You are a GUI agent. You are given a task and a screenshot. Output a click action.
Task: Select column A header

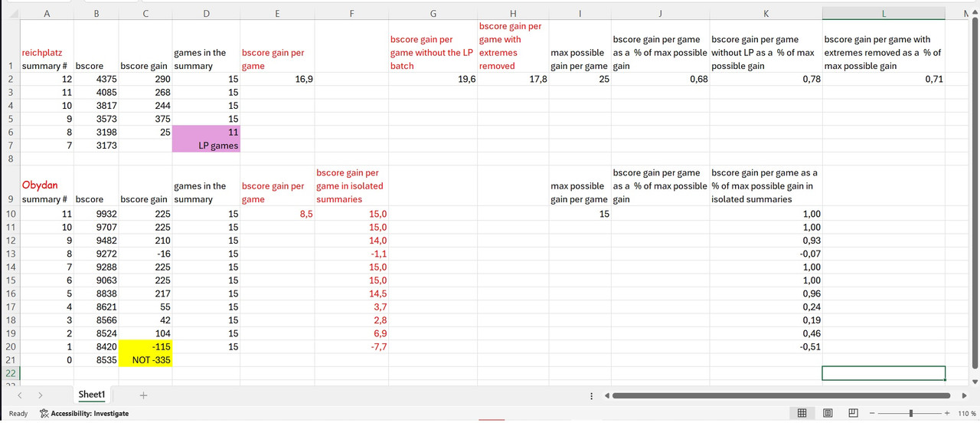47,13
